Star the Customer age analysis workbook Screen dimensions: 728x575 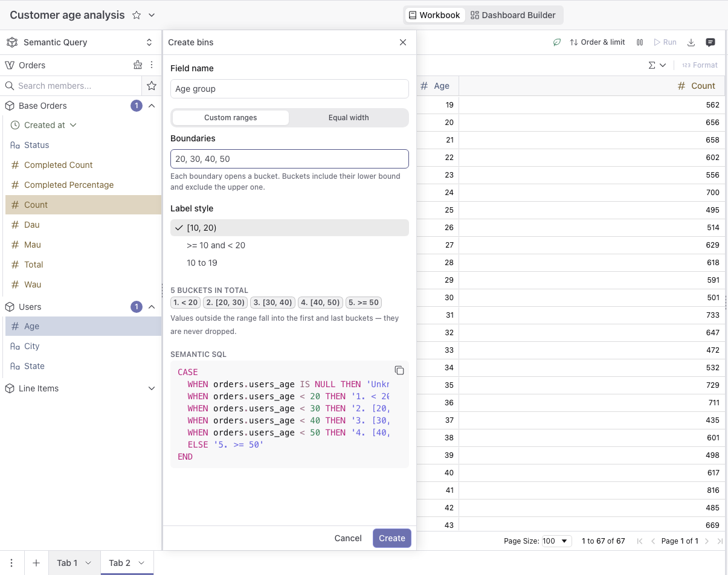(x=137, y=15)
